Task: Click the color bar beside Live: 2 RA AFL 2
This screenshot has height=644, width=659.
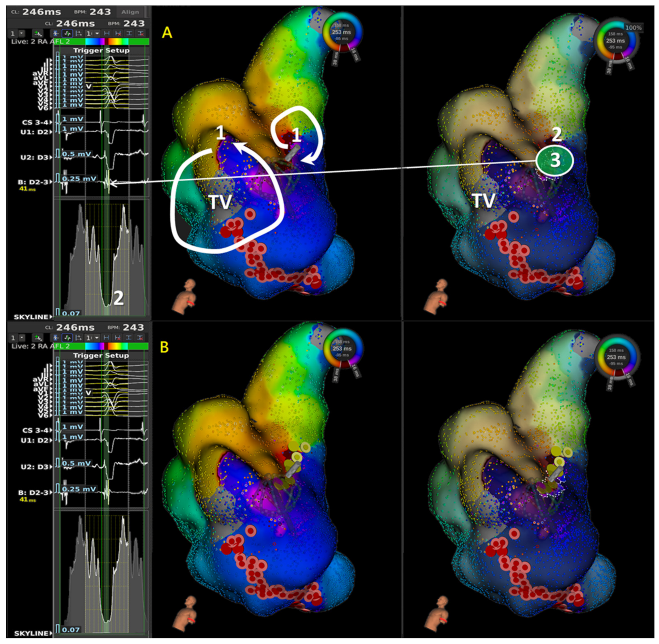Action: tap(107, 41)
